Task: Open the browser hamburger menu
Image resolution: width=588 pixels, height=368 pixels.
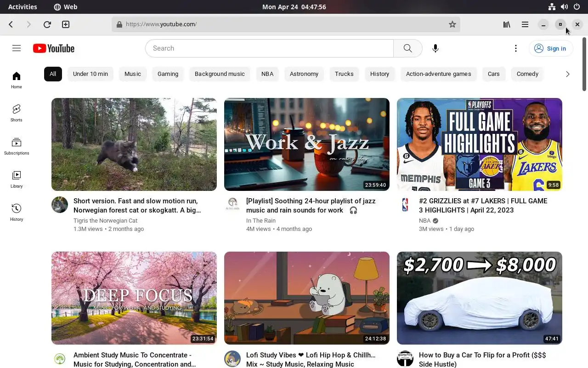Action: click(x=525, y=24)
